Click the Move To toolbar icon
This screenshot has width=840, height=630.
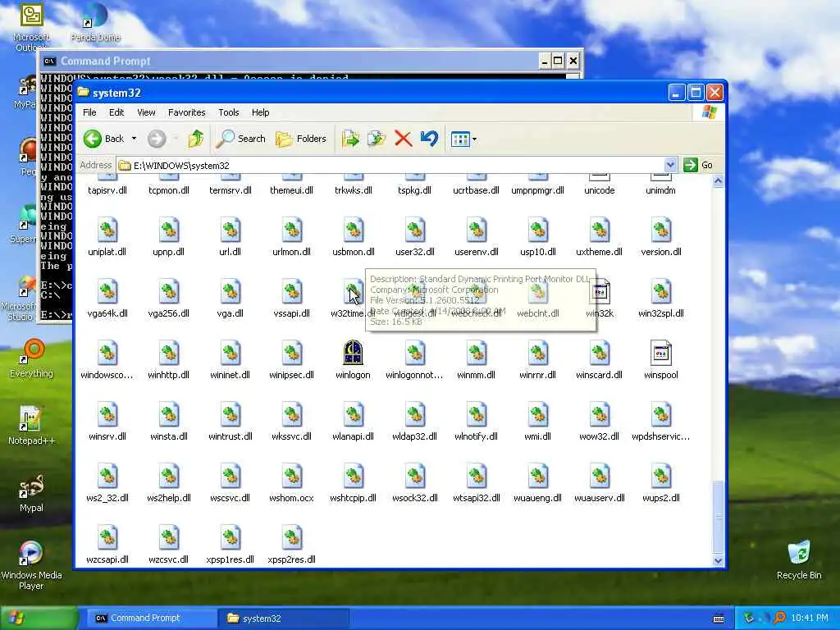[350, 139]
